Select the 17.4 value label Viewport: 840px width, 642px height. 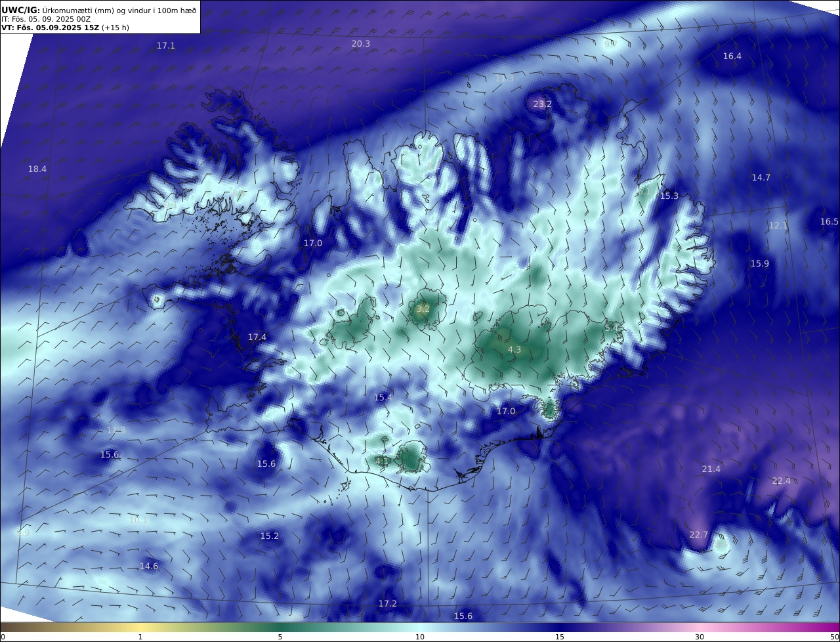click(x=257, y=337)
